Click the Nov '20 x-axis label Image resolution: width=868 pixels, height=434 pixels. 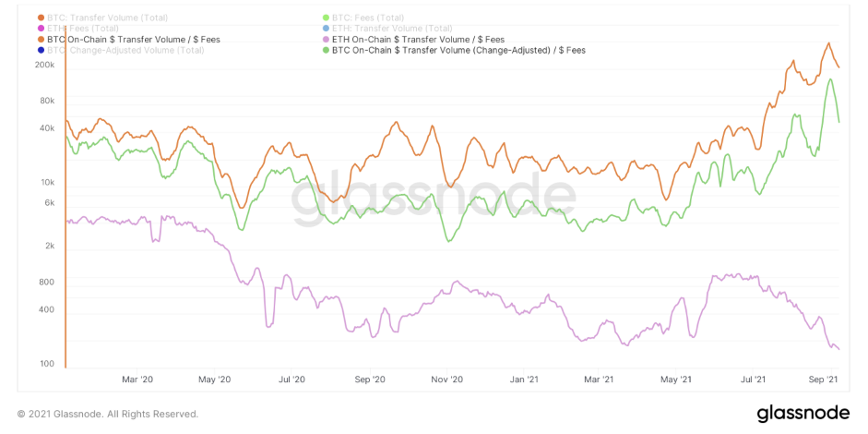[x=446, y=379]
